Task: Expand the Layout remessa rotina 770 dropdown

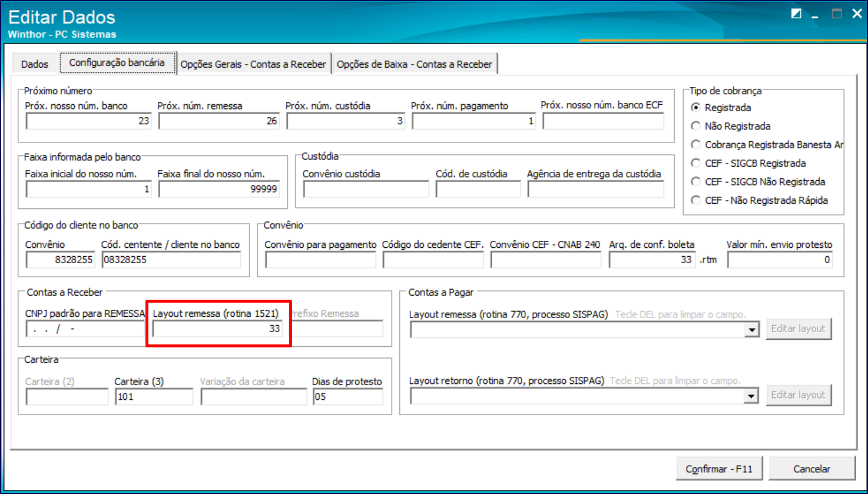Action: click(x=751, y=330)
